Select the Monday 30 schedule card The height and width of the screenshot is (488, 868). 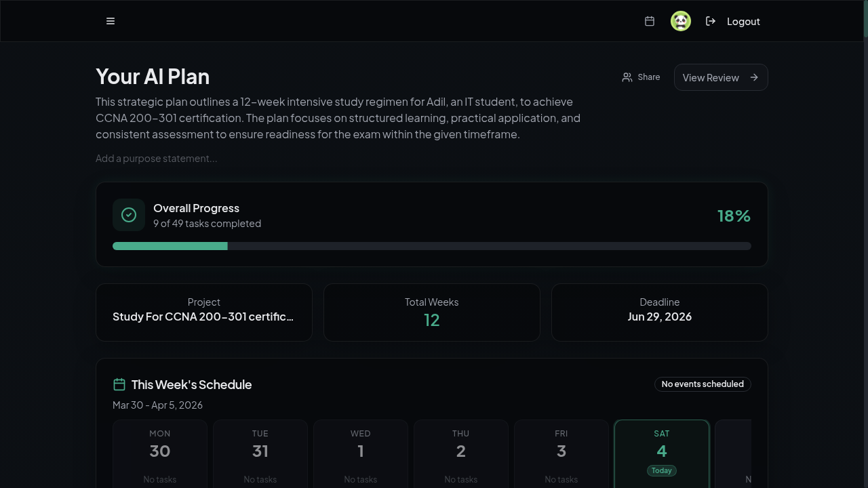click(159, 453)
